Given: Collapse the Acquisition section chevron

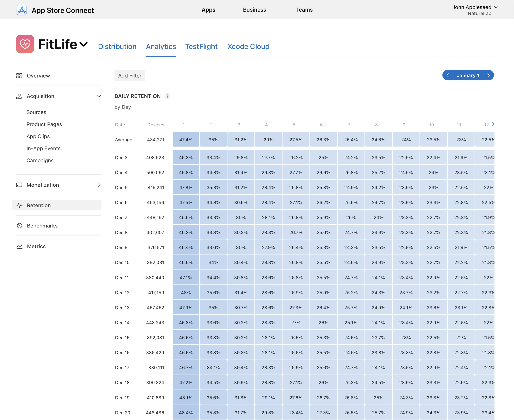Looking at the screenshot, I should [x=99, y=96].
